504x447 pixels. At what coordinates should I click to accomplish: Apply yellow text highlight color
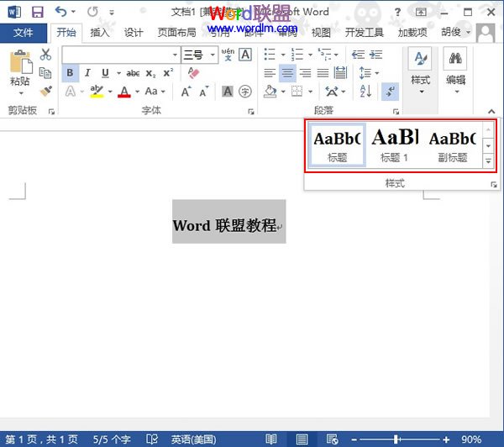coord(97,92)
